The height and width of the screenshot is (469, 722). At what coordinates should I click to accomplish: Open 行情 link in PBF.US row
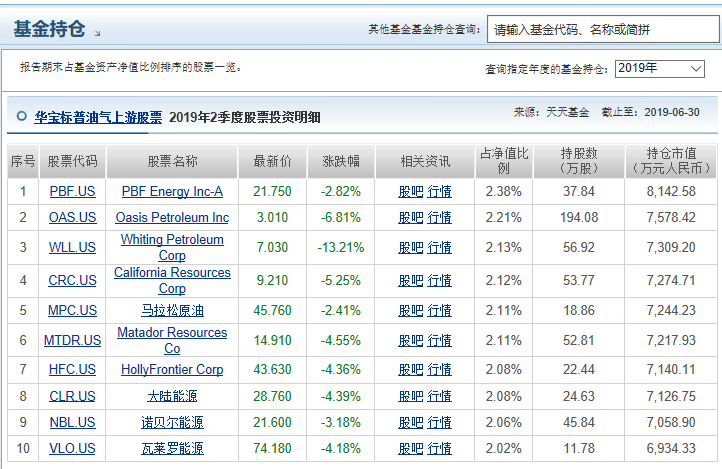click(x=439, y=191)
